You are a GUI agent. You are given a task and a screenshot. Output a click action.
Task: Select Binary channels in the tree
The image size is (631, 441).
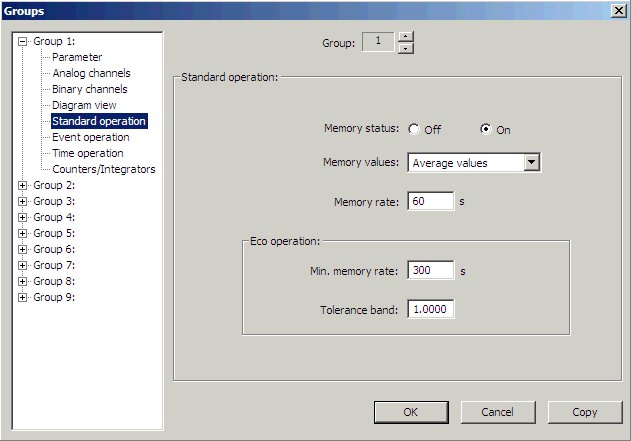89,90
